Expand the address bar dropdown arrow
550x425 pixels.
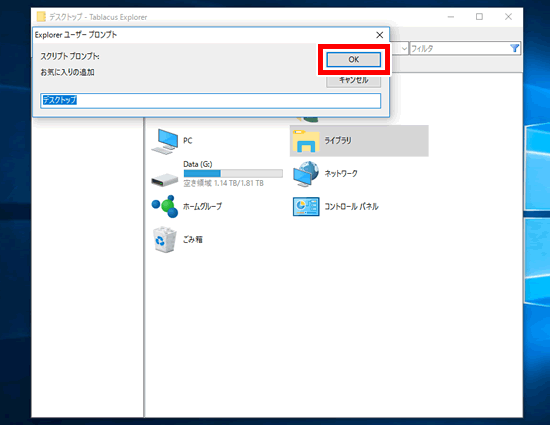(404, 48)
